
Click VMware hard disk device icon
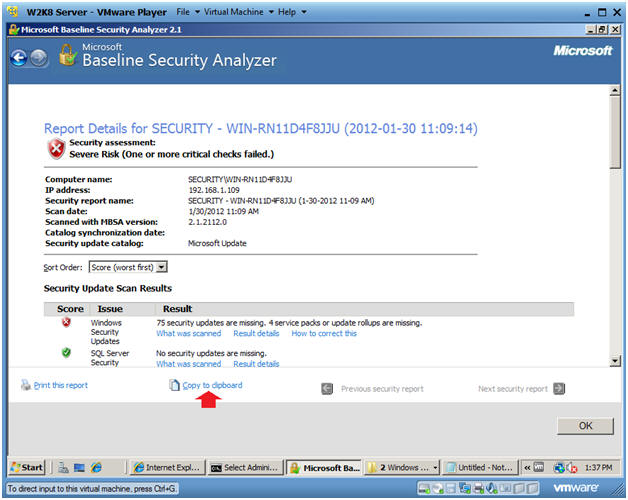pyautogui.click(x=425, y=488)
